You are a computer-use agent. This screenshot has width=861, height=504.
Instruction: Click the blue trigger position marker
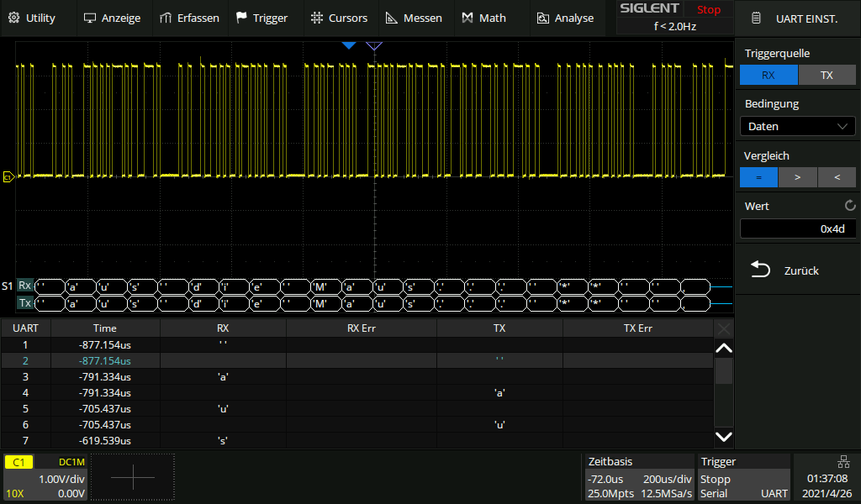coord(349,45)
